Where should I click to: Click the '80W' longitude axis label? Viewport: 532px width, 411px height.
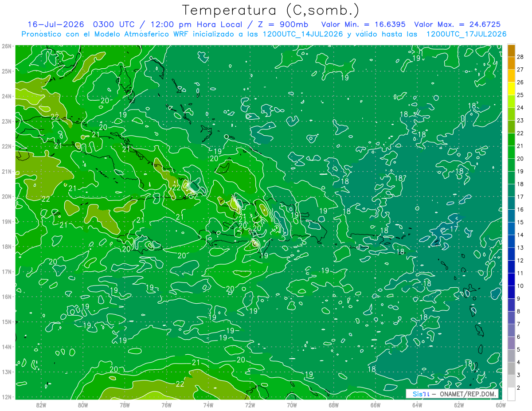click(82, 404)
